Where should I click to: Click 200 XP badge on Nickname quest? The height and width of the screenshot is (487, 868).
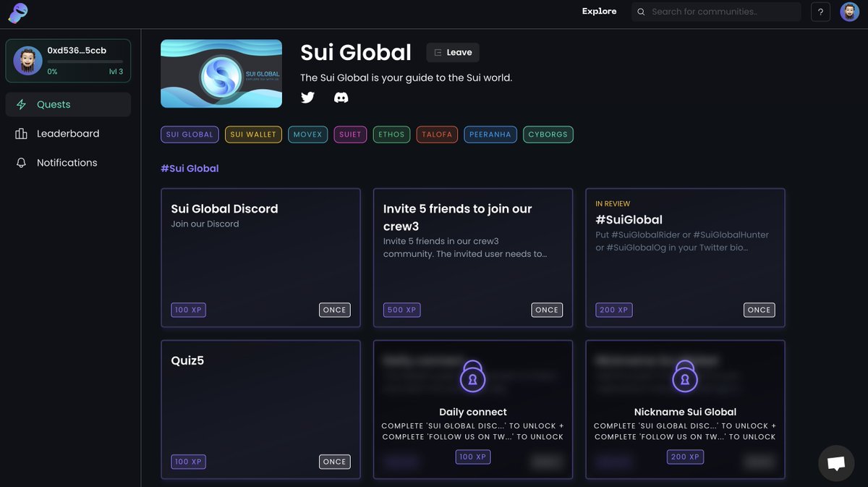(x=685, y=457)
